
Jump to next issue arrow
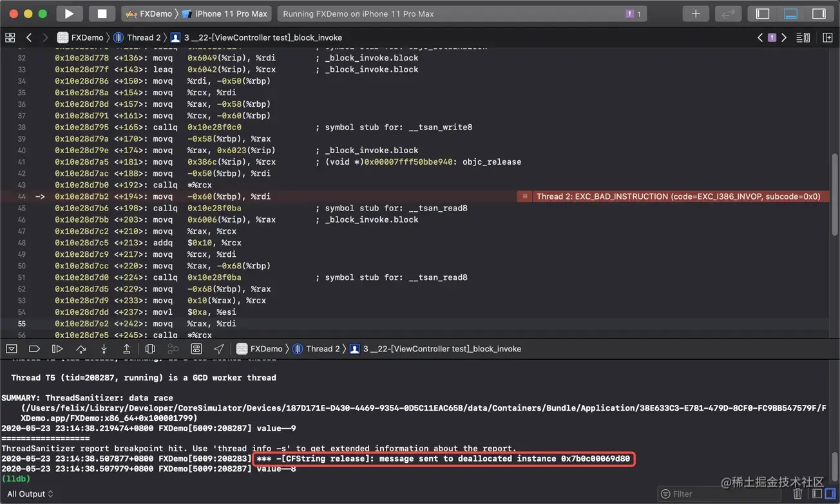[x=784, y=37]
